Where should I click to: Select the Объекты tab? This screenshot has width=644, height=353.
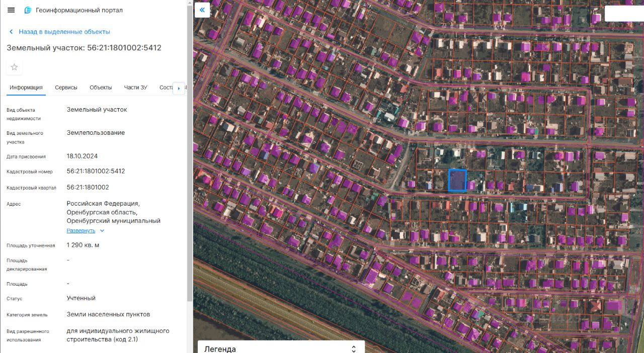(x=101, y=87)
